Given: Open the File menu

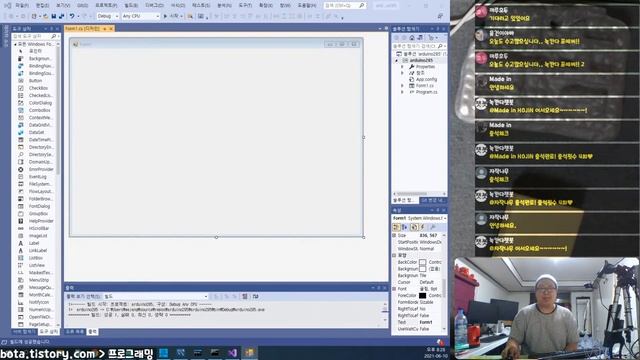Looking at the screenshot, I should (x=22, y=5).
